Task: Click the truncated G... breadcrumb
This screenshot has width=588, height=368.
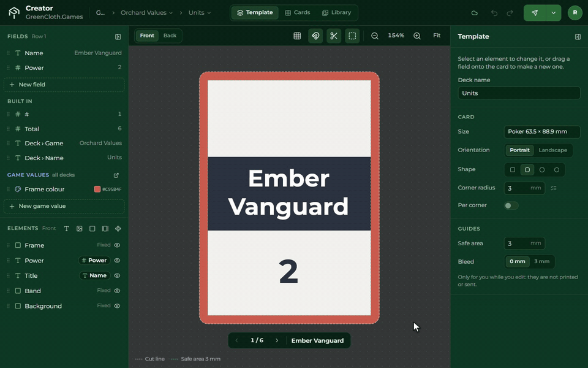Action: point(100,13)
